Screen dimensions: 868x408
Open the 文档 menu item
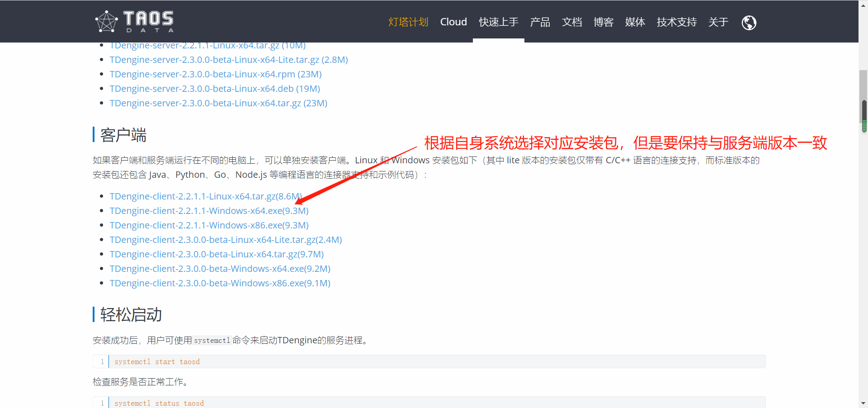[571, 22]
